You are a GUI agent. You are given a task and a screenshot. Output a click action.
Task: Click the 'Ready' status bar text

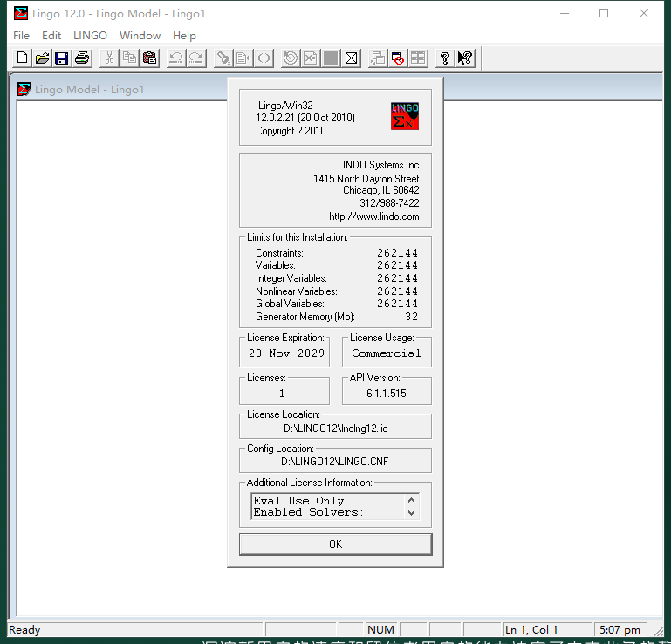[24, 630]
